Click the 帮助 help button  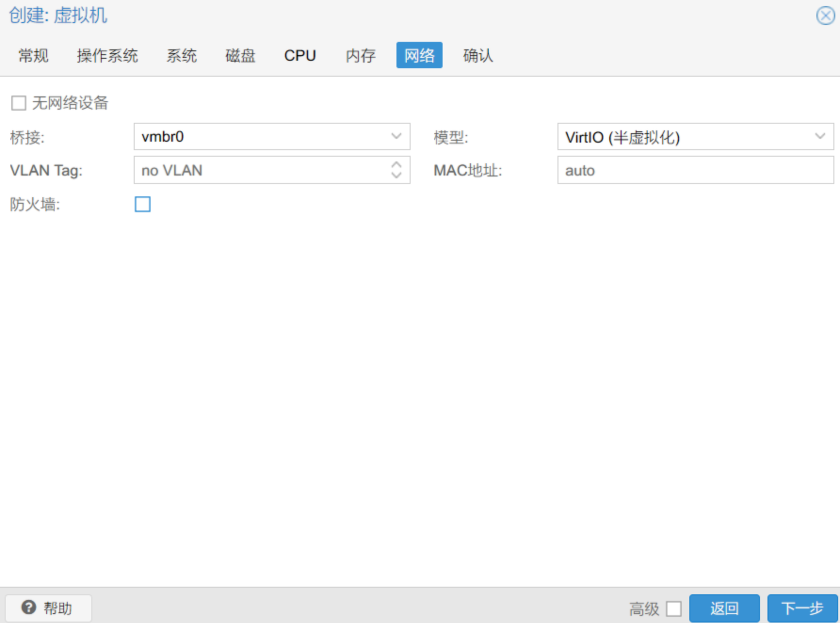pyautogui.click(x=48, y=608)
